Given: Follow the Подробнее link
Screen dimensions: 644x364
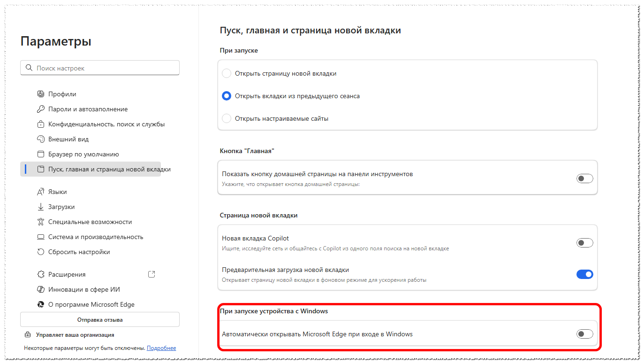Looking at the screenshot, I should click(x=161, y=348).
